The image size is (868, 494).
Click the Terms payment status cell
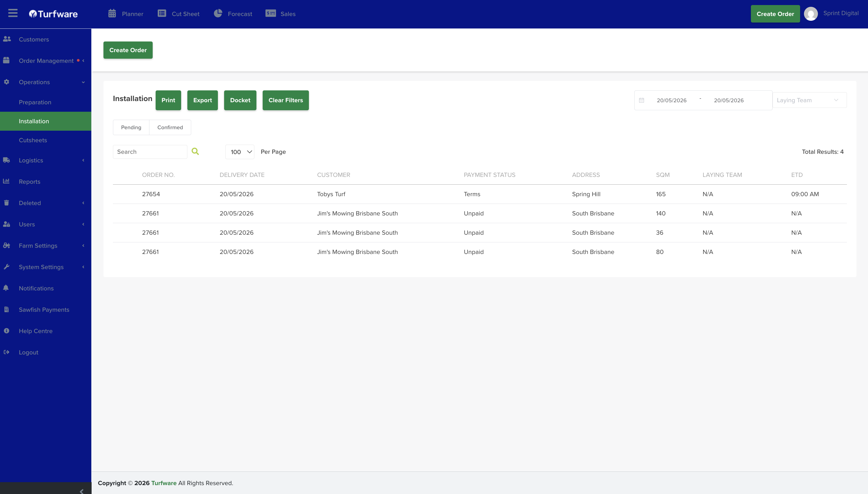472,194
